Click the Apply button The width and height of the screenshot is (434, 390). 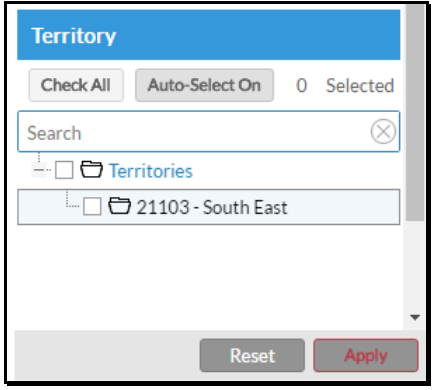point(366,355)
